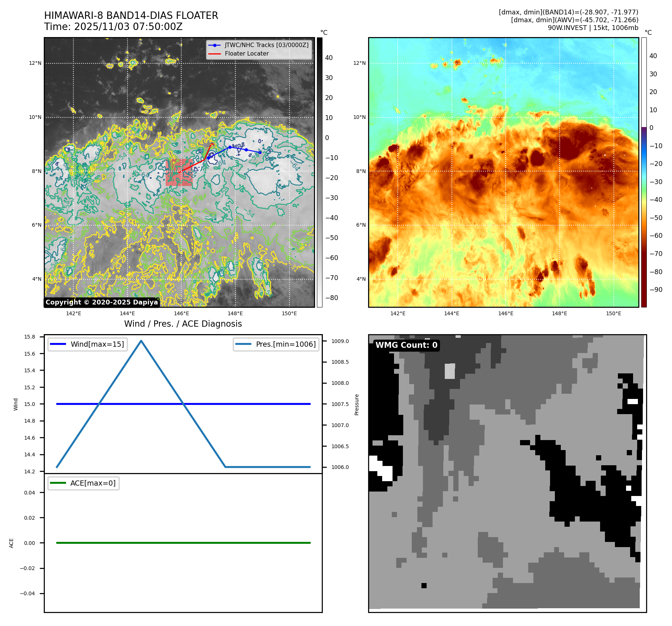672x626 pixels.
Task: Click the red Floater Locater box on map
Action: point(179,173)
